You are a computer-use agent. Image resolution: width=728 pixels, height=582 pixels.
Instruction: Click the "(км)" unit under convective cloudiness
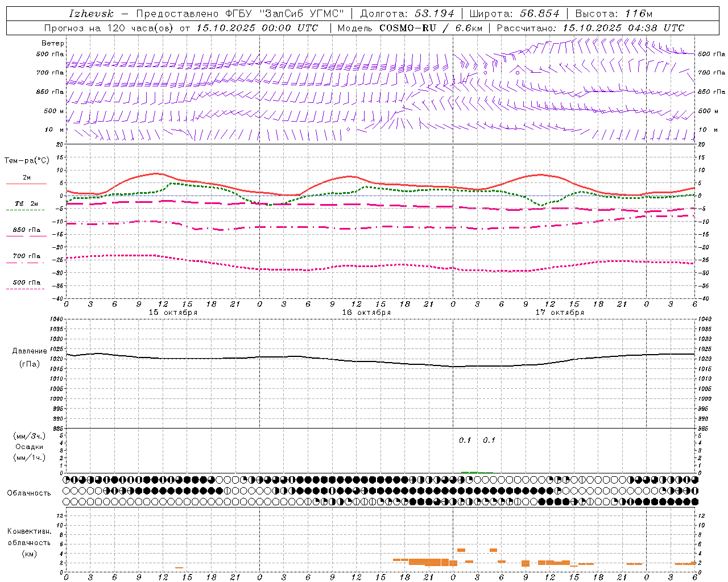click(x=30, y=554)
